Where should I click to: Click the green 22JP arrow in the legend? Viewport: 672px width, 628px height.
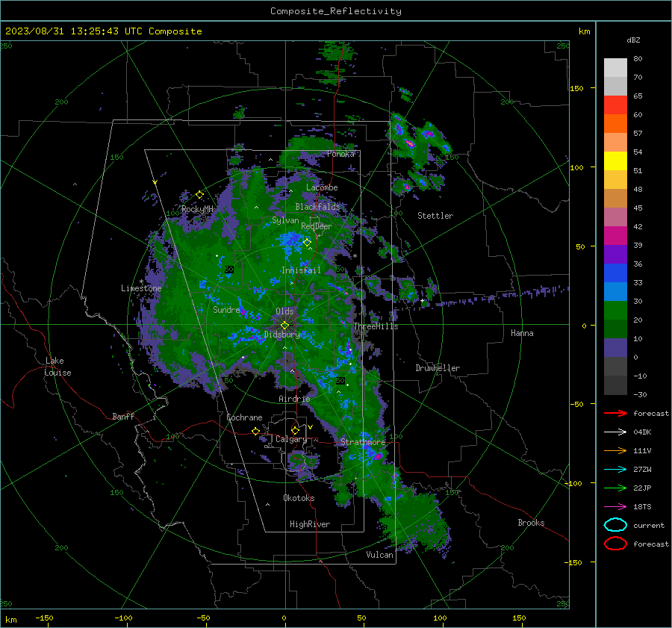(x=615, y=488)
